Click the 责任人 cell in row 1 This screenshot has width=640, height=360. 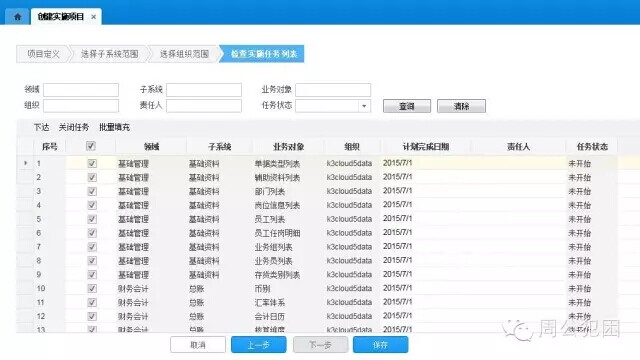click(x=518, y=163)
